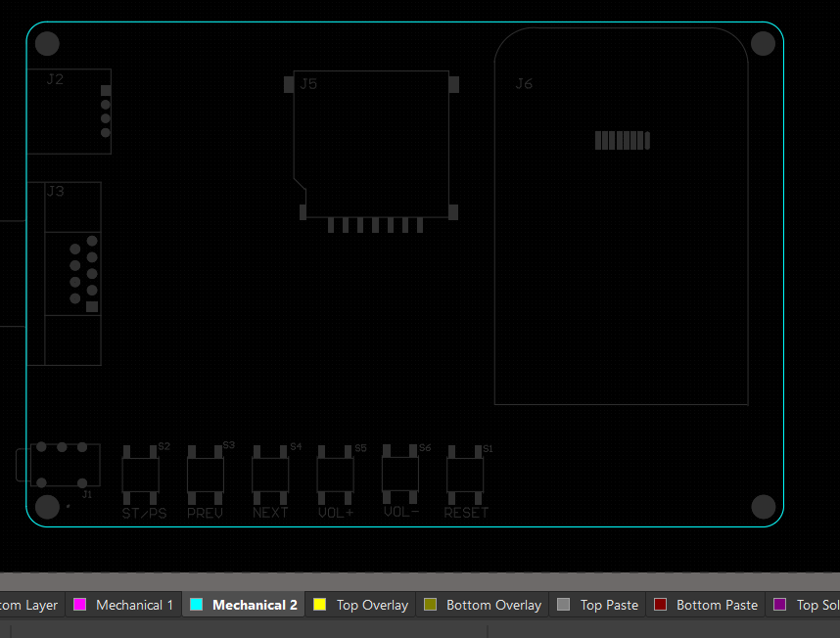Select the Mechanical 1 layer tab
Screen dimensions: 840x638
[x=132, y=605]
